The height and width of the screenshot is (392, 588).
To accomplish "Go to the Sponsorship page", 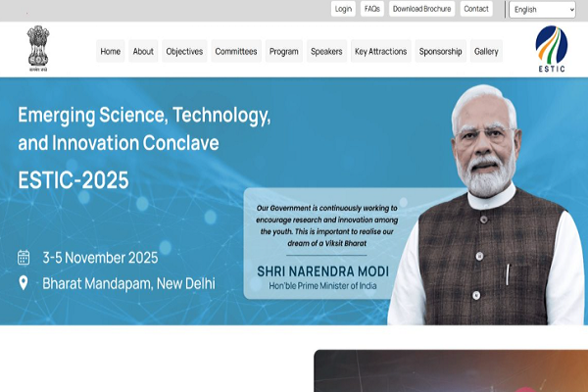I will [x=441, y=51].
